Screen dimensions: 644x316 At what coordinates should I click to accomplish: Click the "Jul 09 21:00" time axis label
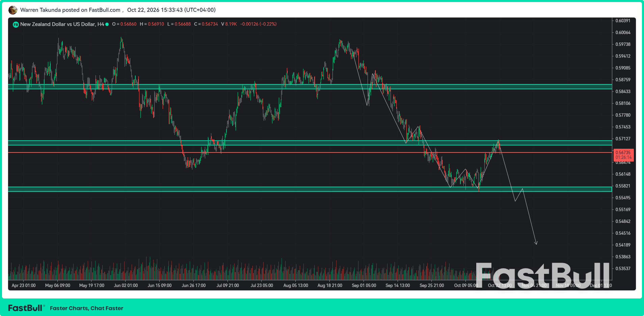point(228,285)
